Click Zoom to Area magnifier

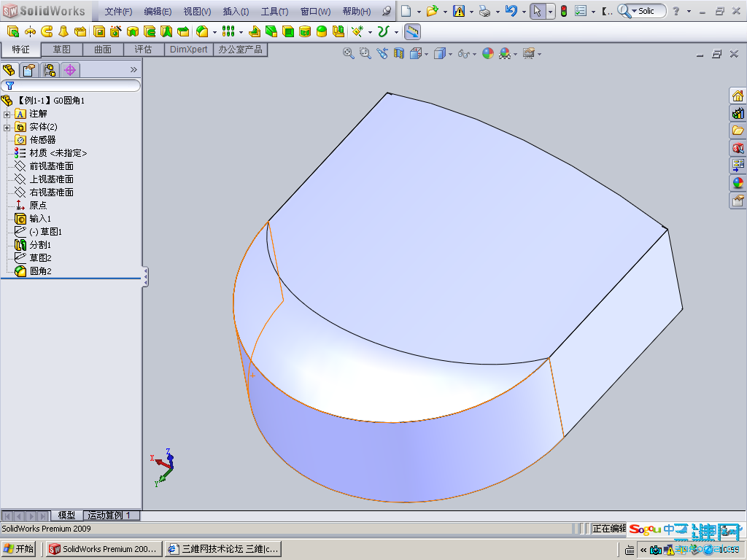coord(365,54)
